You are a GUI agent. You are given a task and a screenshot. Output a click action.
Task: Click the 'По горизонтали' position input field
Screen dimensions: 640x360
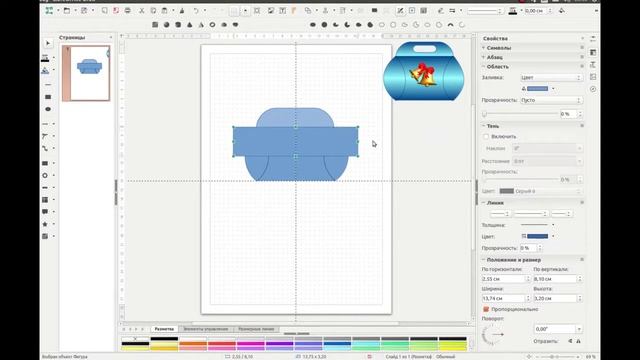(506, 279)
